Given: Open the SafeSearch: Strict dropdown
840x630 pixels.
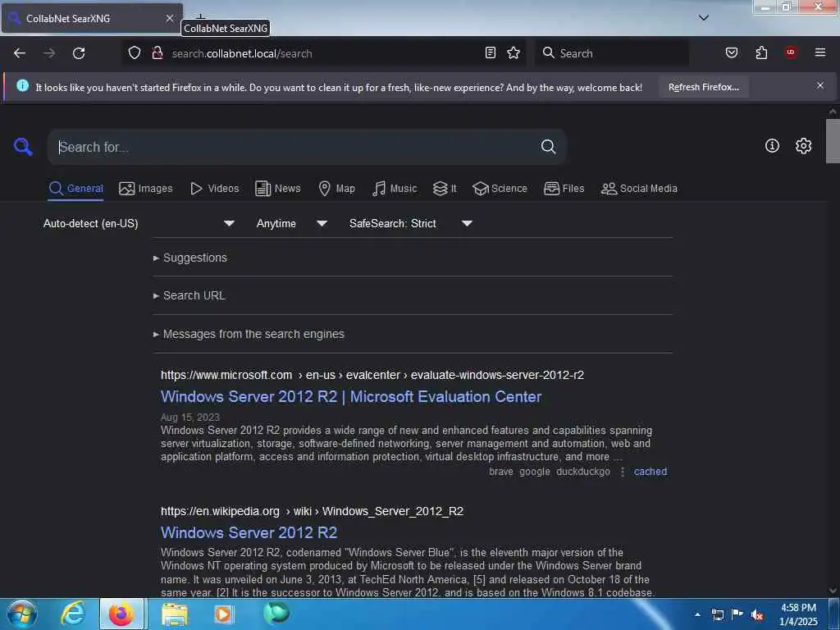Looking at the screenshot, I should [410, 223].
